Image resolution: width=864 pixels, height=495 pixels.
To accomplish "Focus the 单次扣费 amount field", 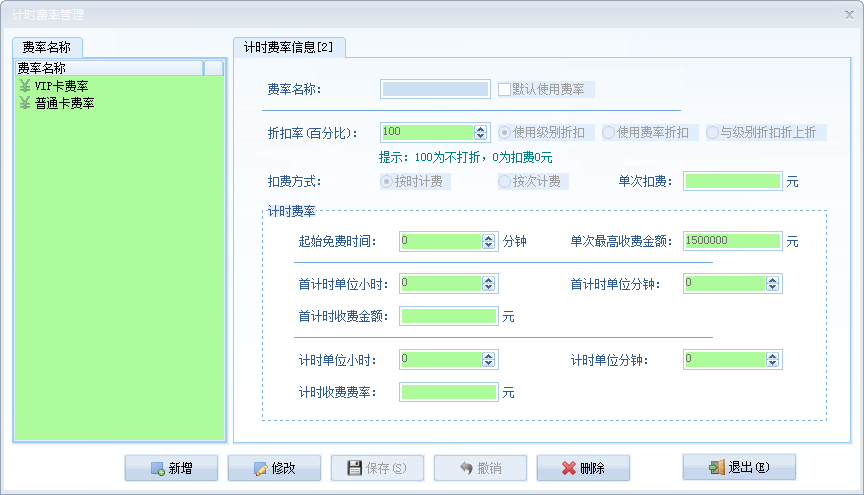I will coord(733,181).
